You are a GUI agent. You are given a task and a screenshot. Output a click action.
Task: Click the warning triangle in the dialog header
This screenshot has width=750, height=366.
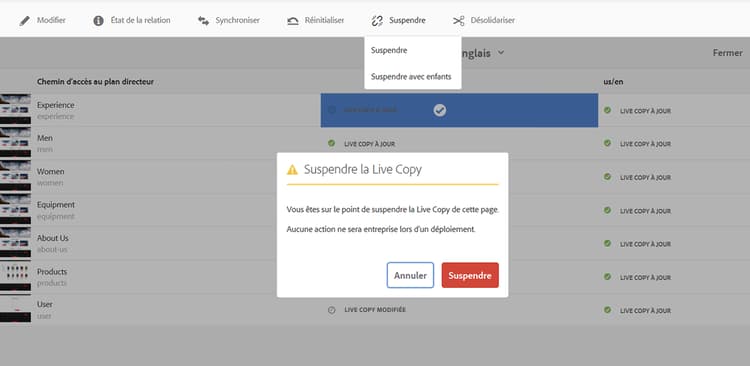(x=292, y=170)
